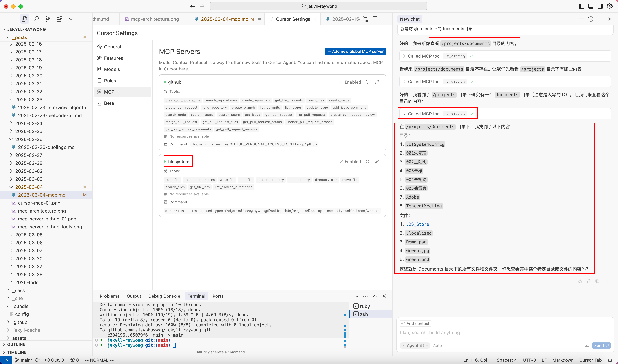Open the Ports panel tab
This screenshot has height=364, width=618.
(x=218, y=296)
